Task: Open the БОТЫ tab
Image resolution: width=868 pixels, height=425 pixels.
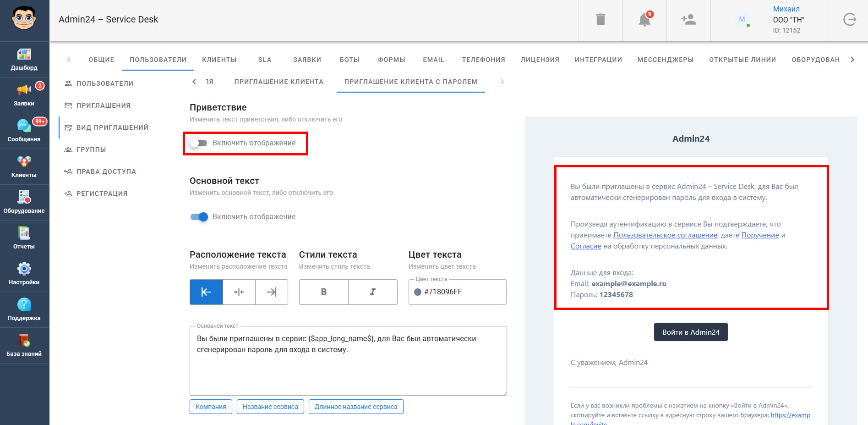Action: (x=349, y=60)
